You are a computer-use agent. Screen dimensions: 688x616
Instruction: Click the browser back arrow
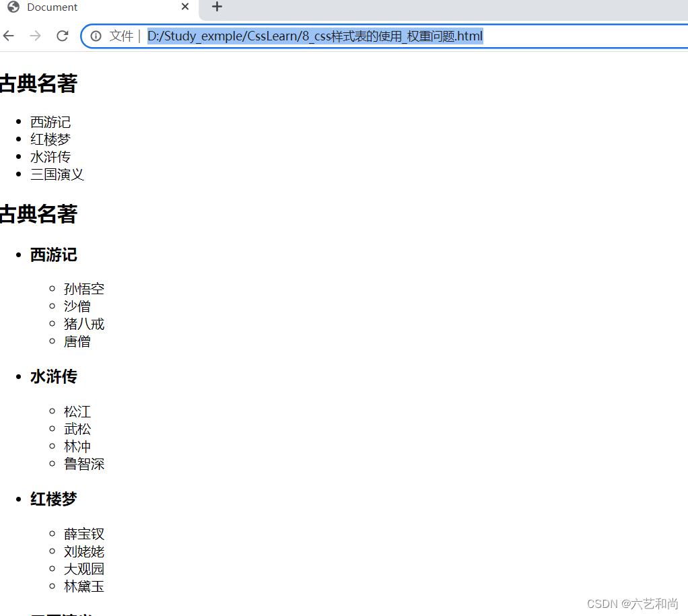[x=8, y=36]
